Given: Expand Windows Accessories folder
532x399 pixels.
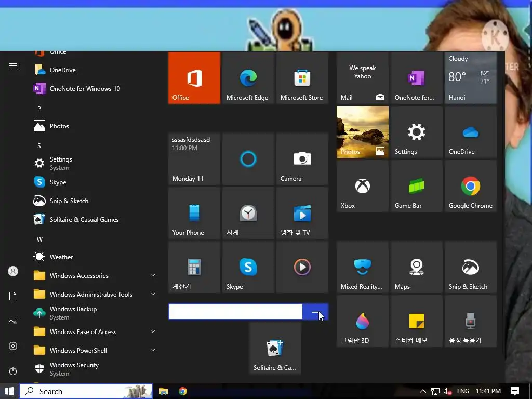Looking at the screenshot, I should (x=95, y=275).
